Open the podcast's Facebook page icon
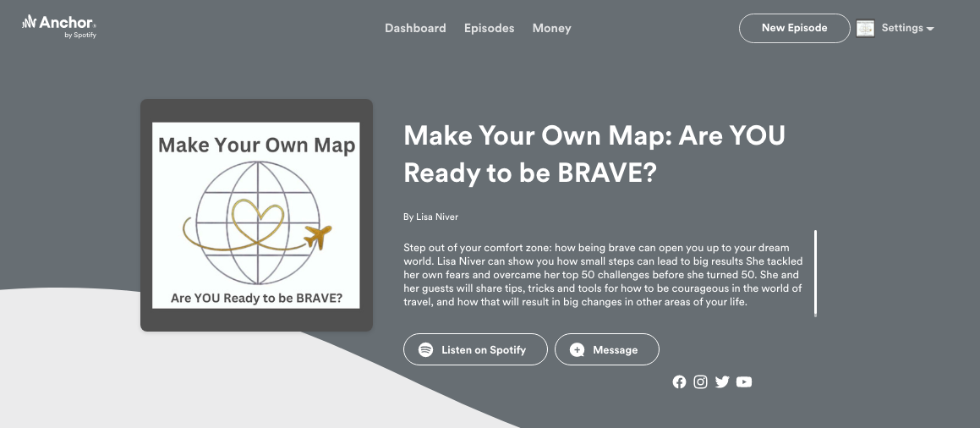Image resolution: width=980 pixels, height=428 pixels. click(x=679, y=382)
